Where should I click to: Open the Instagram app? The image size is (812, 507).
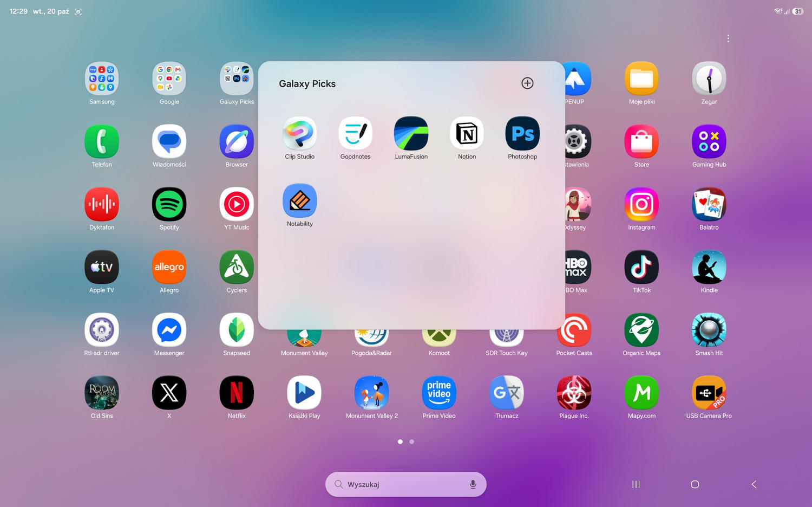641,204
